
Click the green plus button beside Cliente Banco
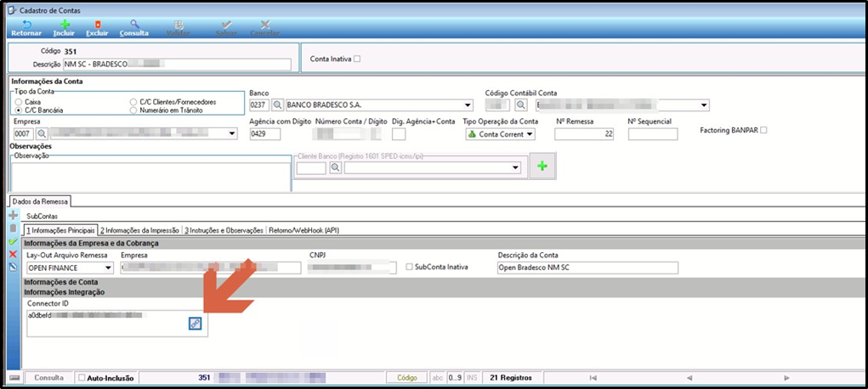coord(542,166)
